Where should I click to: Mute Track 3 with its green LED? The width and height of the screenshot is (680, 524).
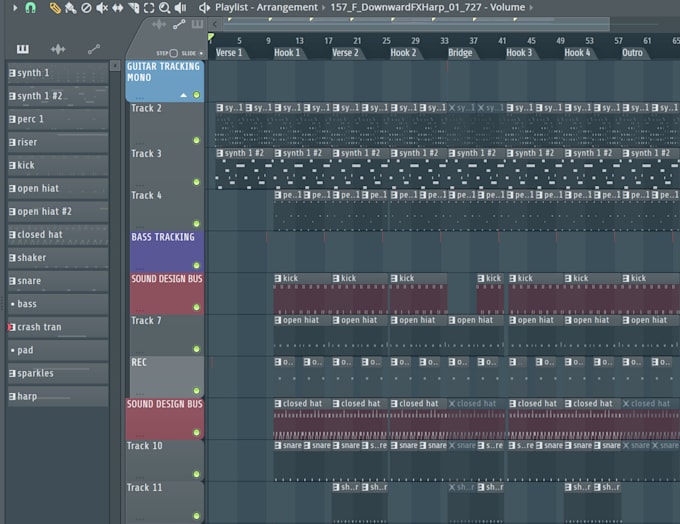pyautogui.click(x=196, y=182)
